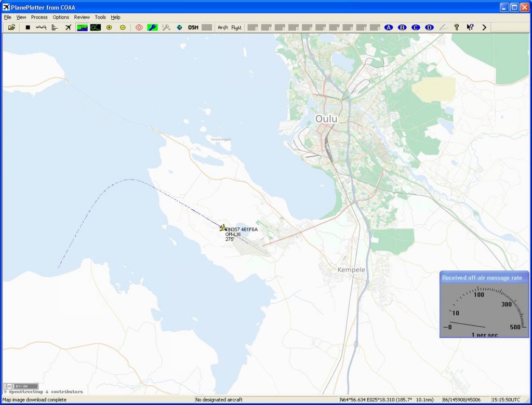Open the File menu
This screenshot has height=405, width=532.
(7, 17)
